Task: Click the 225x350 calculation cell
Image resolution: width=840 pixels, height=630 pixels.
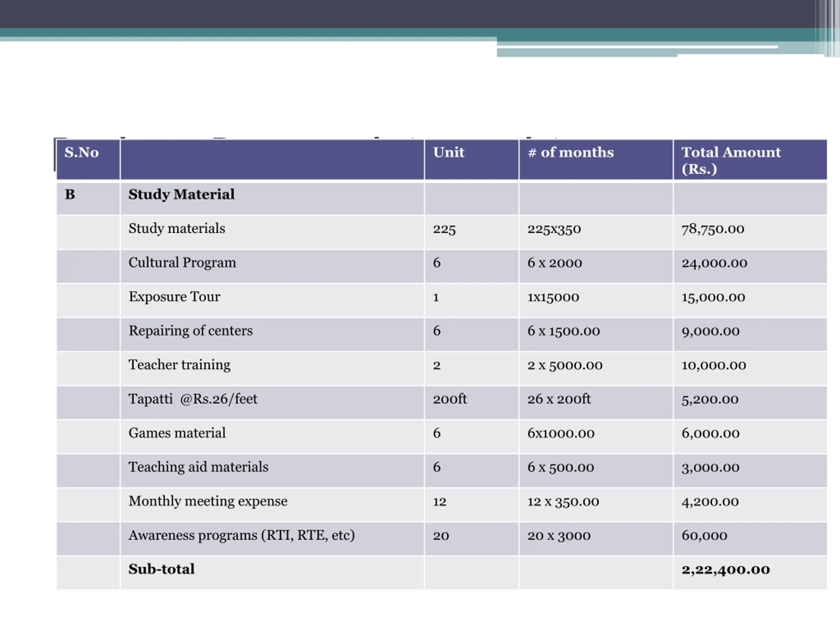Action: click(x=554, y=229)
